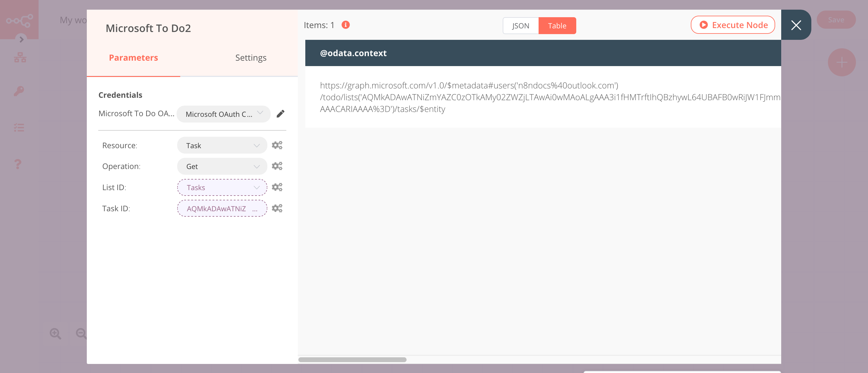Switch to Table view
Screen dimensions: 868x373
(x=557, y=25)
